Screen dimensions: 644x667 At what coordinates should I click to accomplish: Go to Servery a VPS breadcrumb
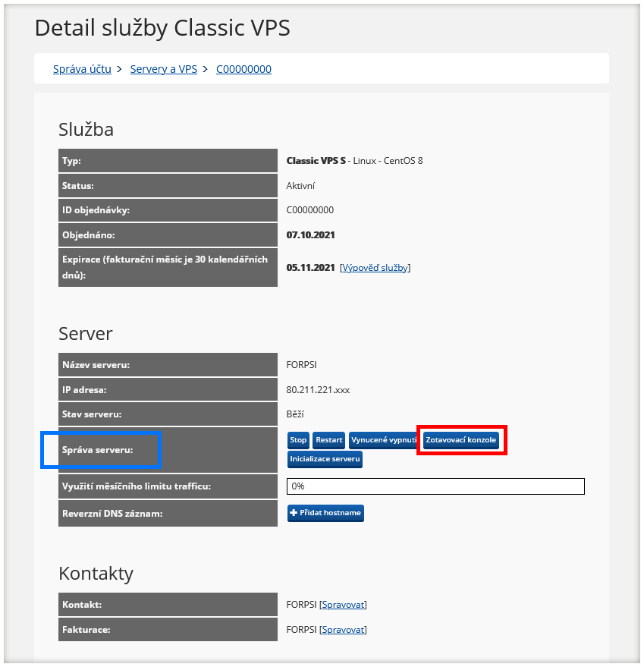point(164,69)
